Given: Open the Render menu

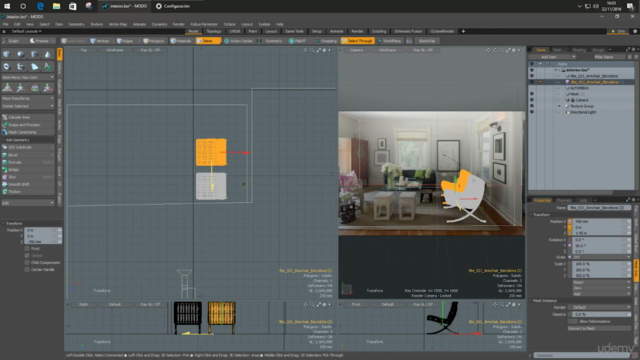Looking at the screenshot, I should (178, 24).
